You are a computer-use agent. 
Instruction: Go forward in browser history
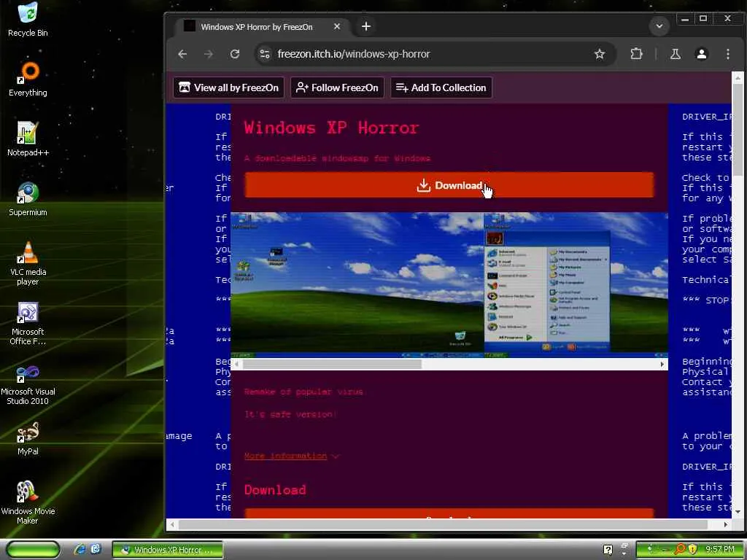[209, 54]
